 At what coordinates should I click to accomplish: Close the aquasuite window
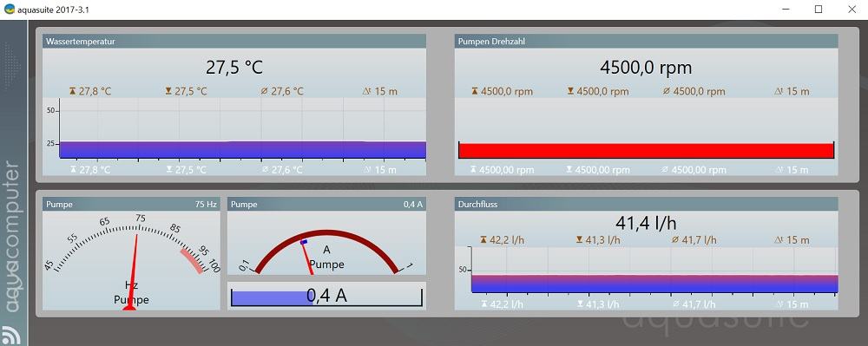pos(852,10)
